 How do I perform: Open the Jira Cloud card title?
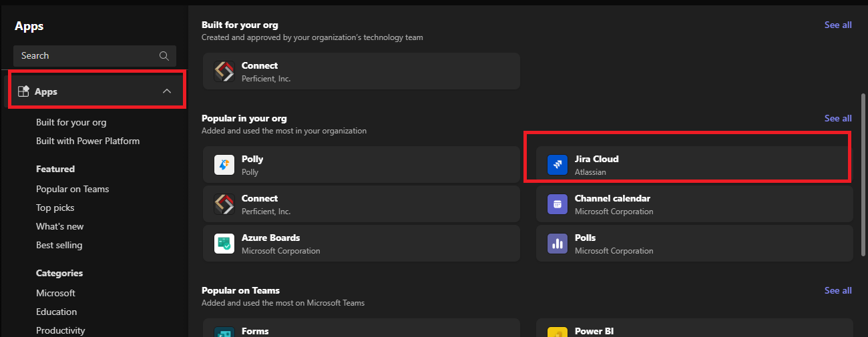click(597, 159)
